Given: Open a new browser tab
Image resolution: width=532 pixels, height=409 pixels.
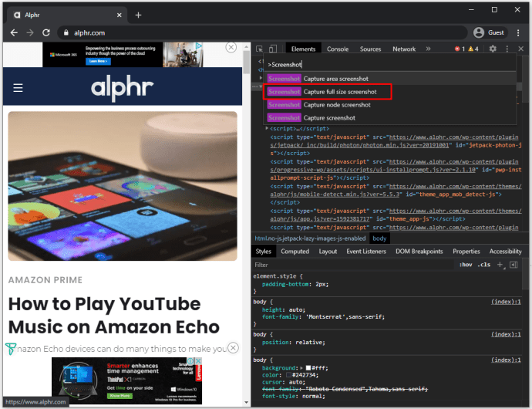Looking at the screenshot, I should tap(138, 15).
